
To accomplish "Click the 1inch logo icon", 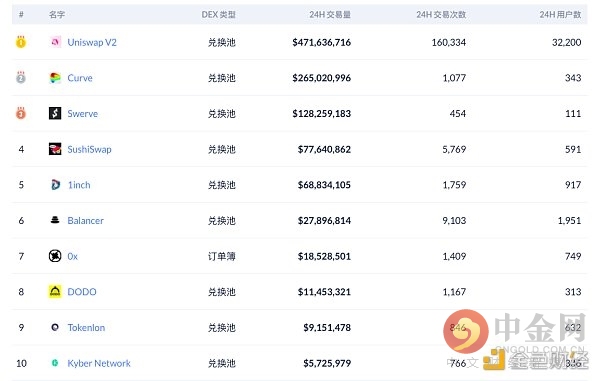I will (55, 185).
